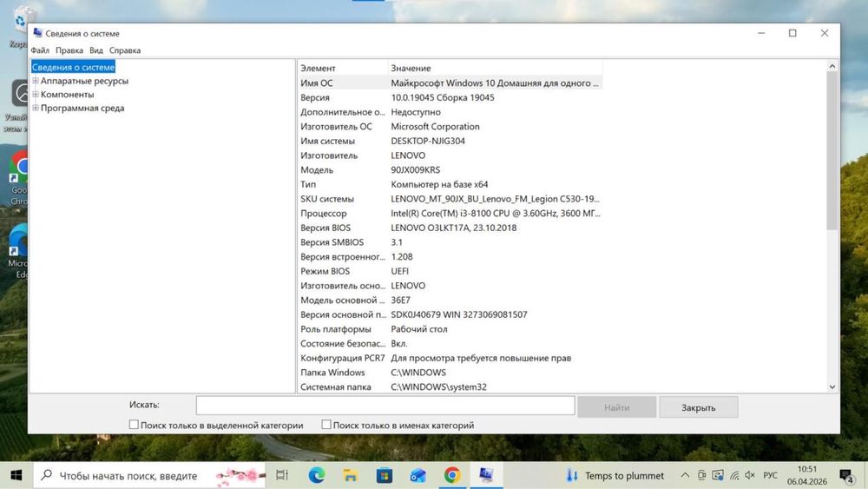Image resolution: width=868 pixels, height=489 pixels.
Task: Select the 'Процессор' row
Action: (x=450, y=213)
